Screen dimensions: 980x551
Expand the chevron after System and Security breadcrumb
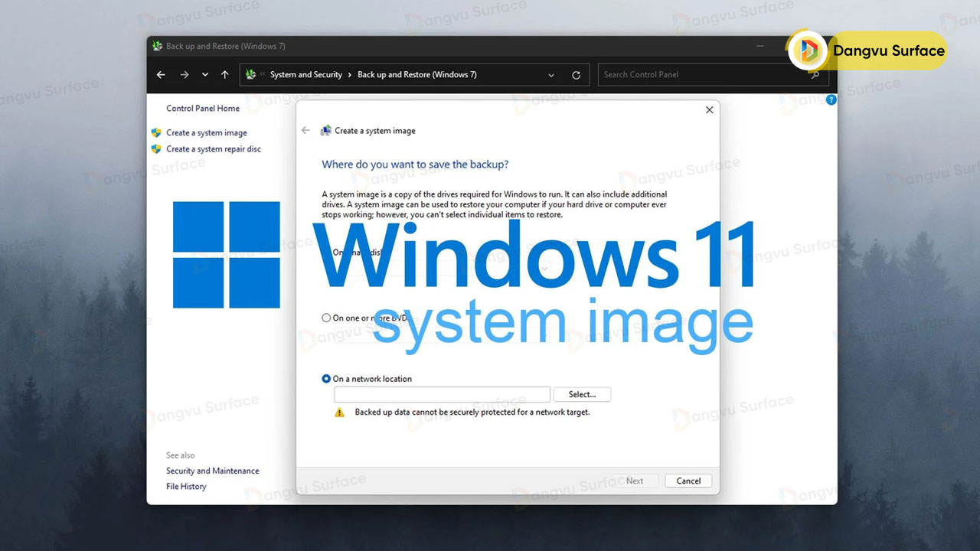349,75
